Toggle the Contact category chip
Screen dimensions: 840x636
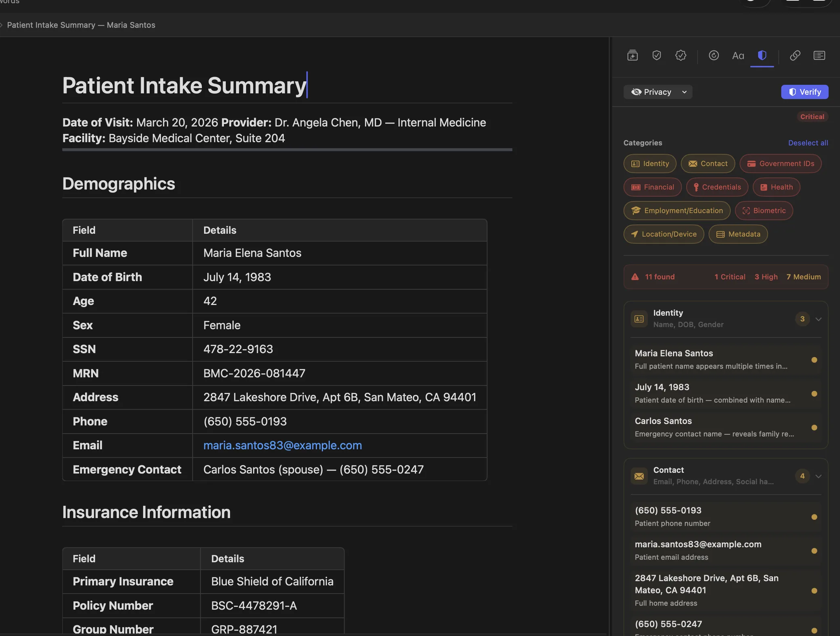pyautogui.click(x=708, y=164)
